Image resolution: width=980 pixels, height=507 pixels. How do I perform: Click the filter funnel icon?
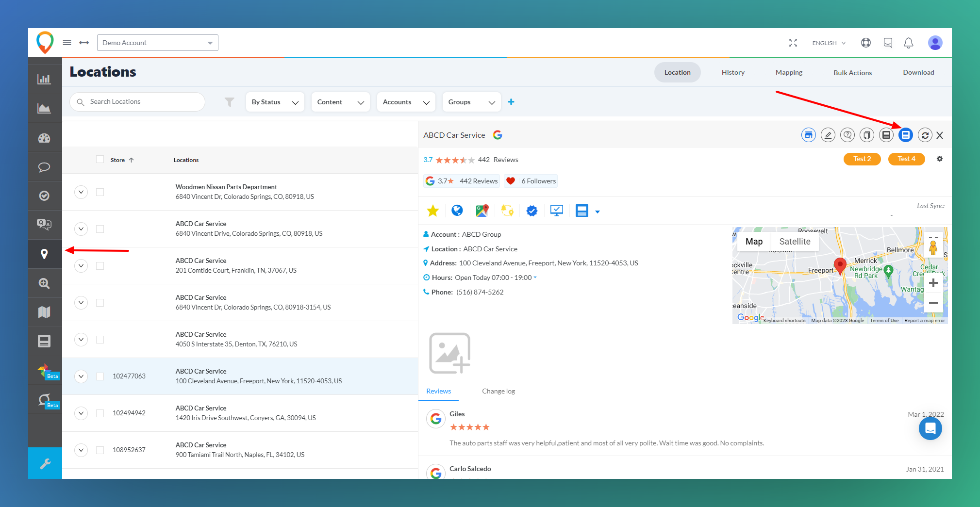point(230,102)
